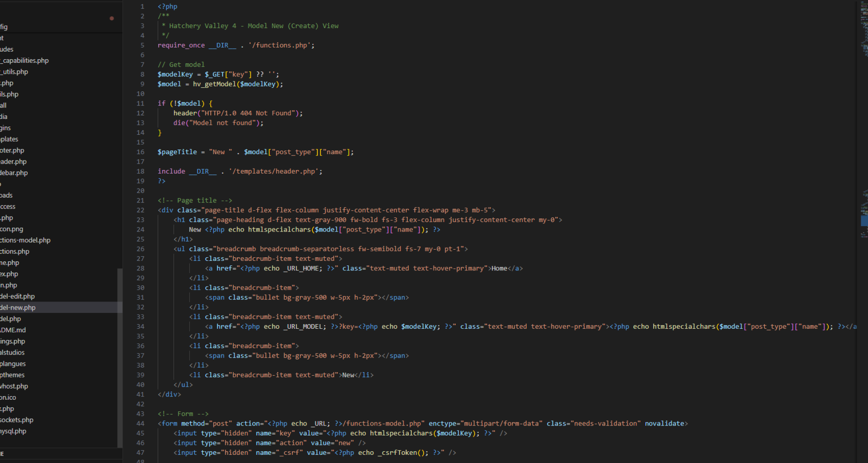
Task: Open the file ending in _utils.php
Action: coord(15,72)
